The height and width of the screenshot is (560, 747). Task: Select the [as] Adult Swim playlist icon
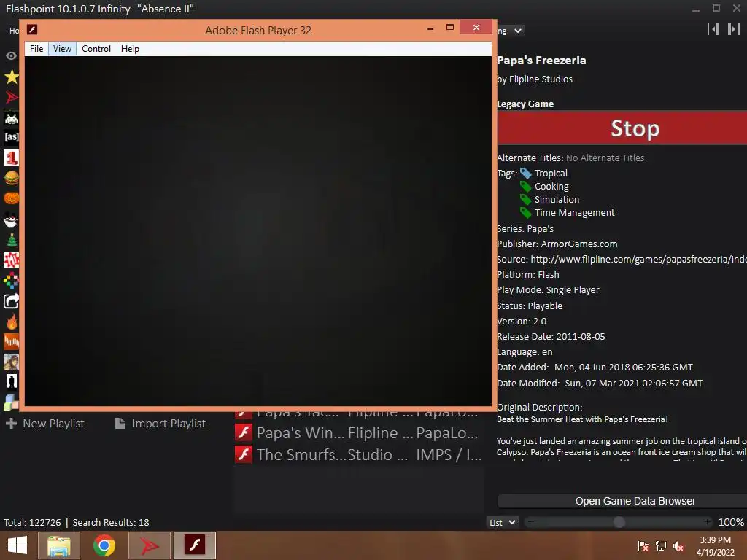point(12,137)
